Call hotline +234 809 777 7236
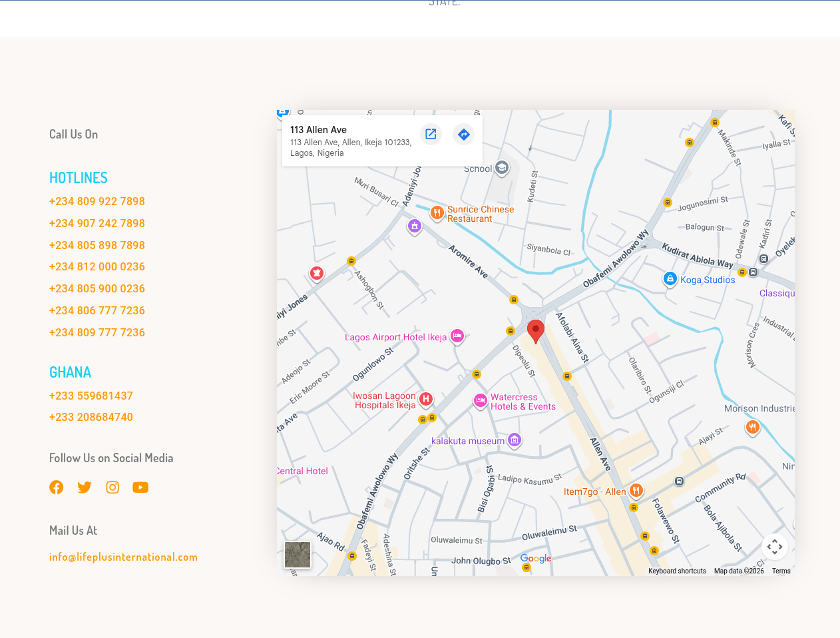 [97, 332]
